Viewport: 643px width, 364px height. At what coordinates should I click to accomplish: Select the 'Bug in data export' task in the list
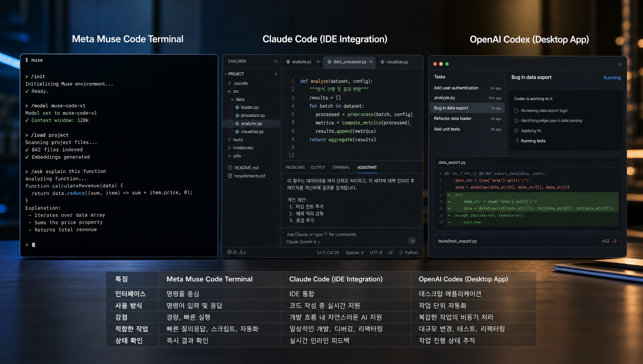(x=468, y=108)
